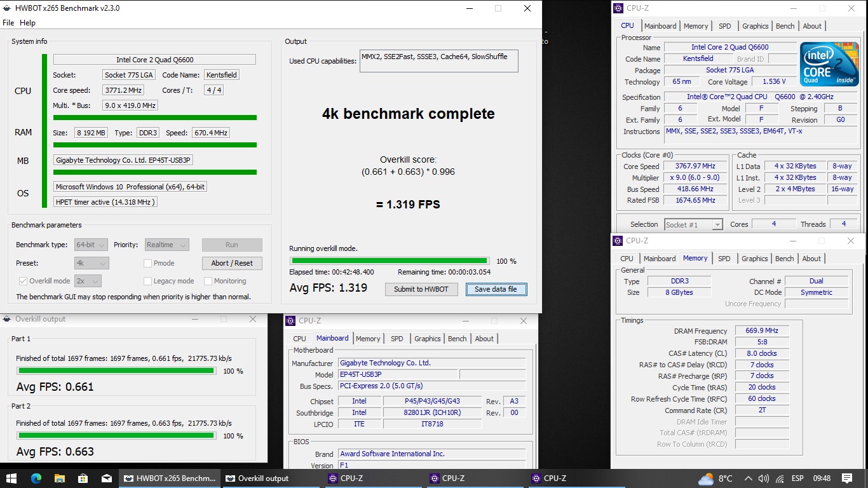Enable the Pmode checkbox
The image size is (868, 488).
(x=147, y=263)
